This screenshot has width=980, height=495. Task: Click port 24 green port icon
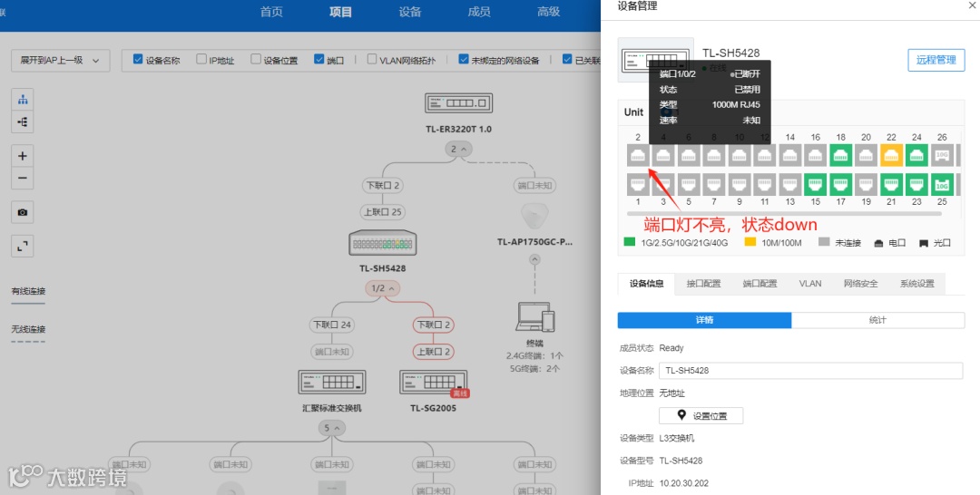916,155
